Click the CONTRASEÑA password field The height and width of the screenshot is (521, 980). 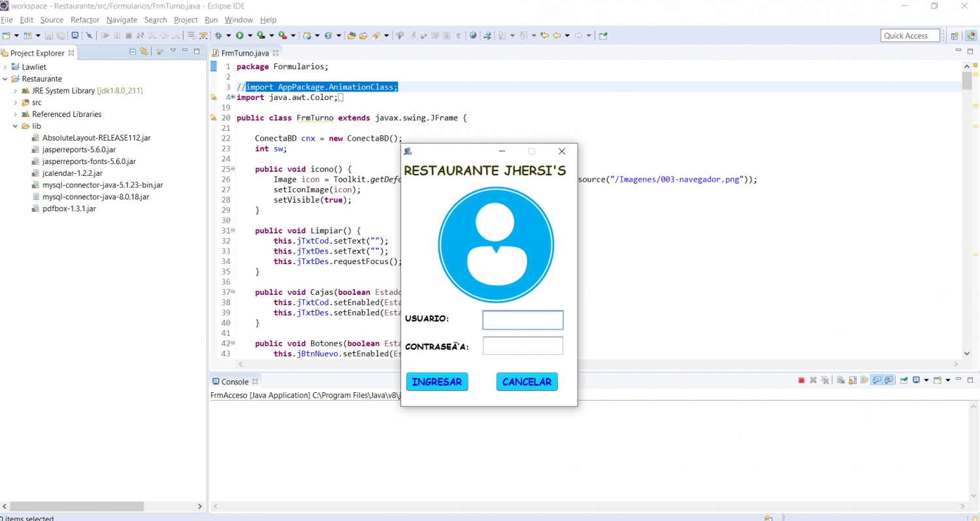pos(523,346)
